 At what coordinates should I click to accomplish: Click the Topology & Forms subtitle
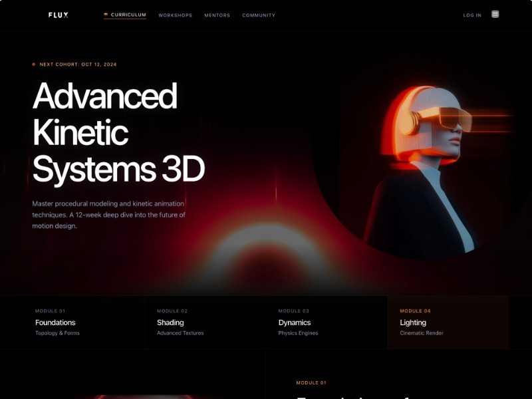click(x=57, y=332)
